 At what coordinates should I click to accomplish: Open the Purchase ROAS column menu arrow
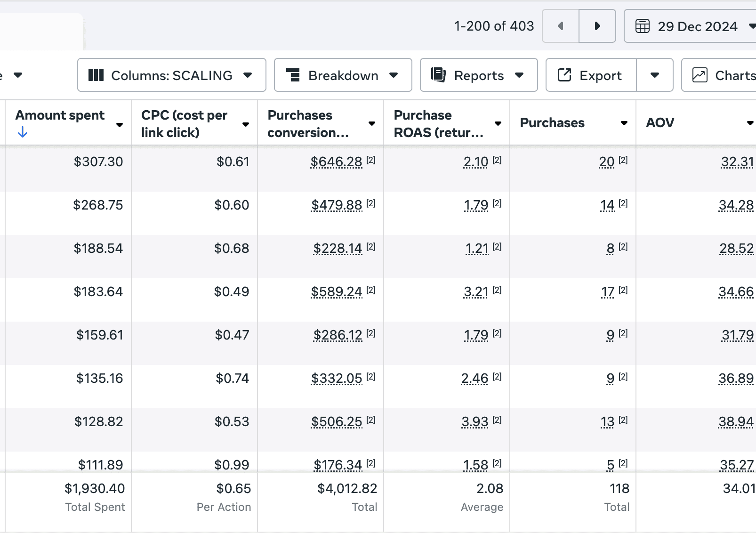coord(498,123)
